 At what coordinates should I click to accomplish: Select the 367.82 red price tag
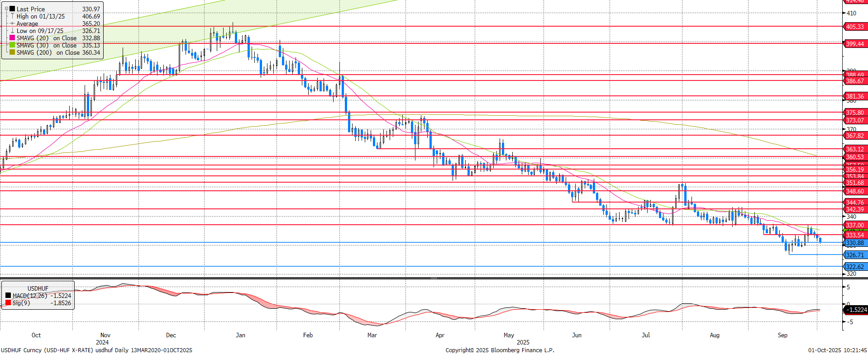(855, 136)
